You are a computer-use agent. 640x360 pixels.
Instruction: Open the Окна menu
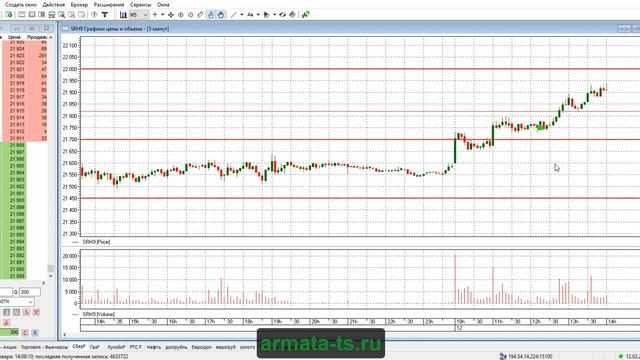tap(163, 4)
